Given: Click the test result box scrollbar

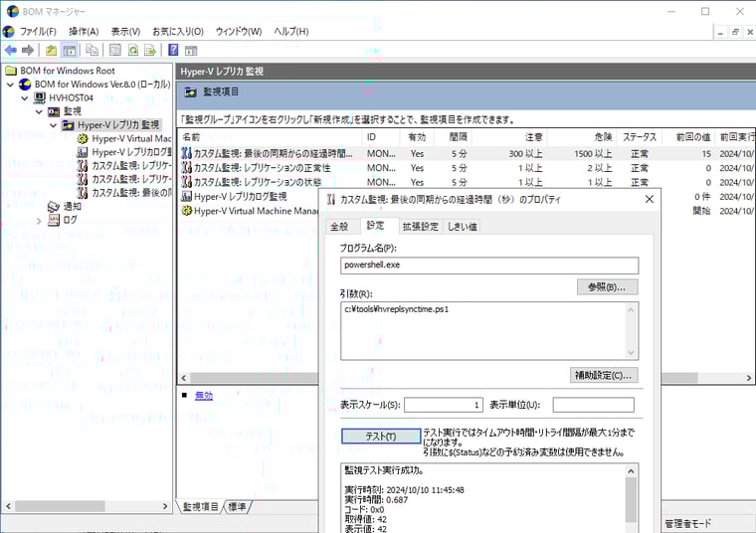Looking at the screenshot, I should click(631, 499).
